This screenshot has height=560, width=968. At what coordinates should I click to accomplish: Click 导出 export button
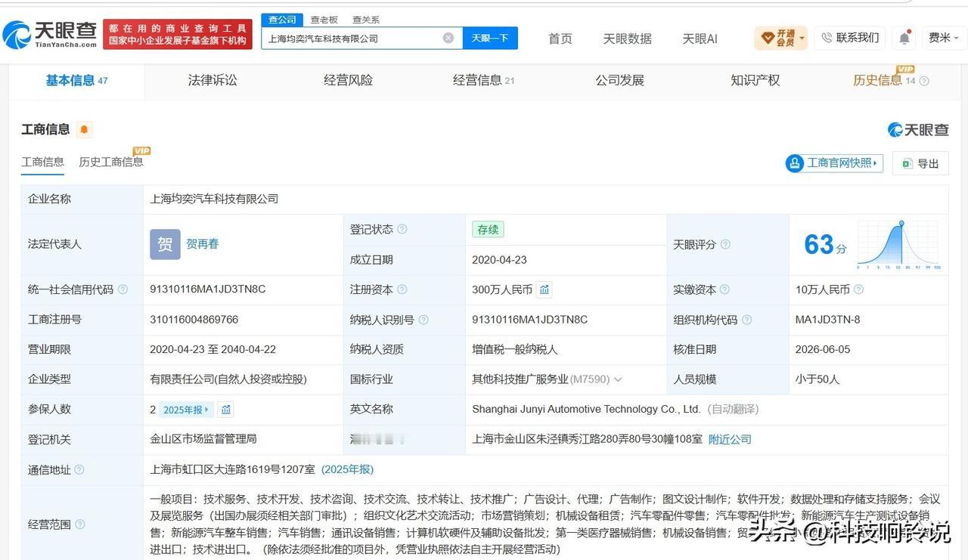coord(920,163)
